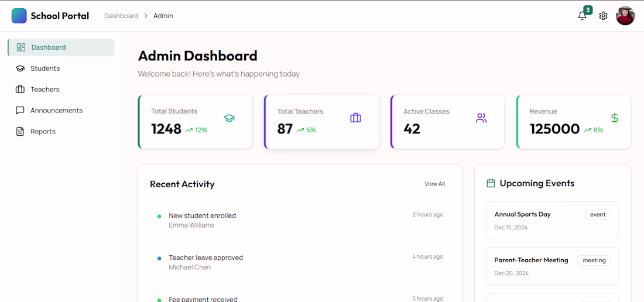Click the breadcrumb chevron separator

(146, 16)
